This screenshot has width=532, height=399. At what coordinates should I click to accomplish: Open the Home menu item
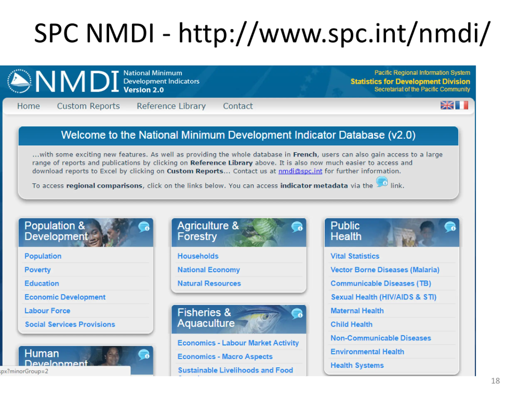click(x=28, y=106)
